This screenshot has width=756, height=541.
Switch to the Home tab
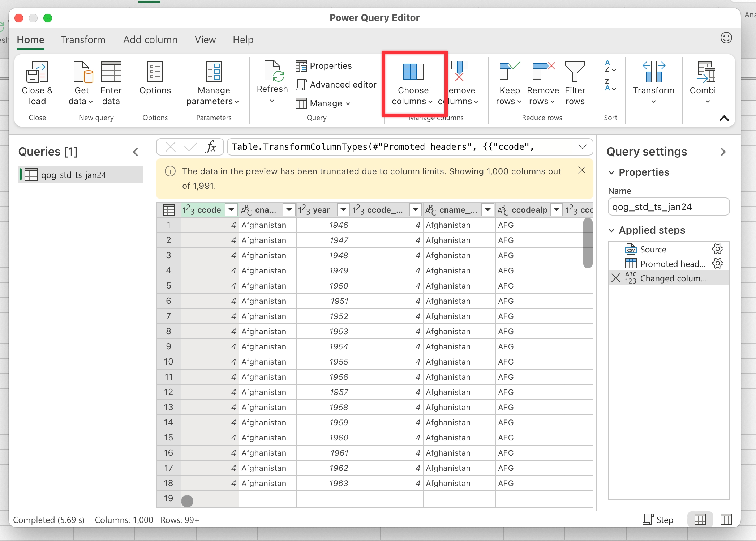point(30,40)
